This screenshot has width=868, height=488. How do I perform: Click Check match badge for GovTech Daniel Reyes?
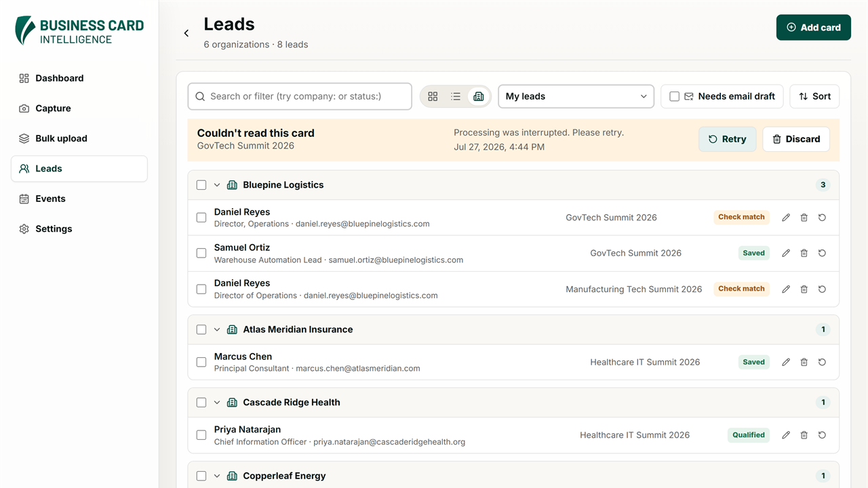click(x=741, y=217)
